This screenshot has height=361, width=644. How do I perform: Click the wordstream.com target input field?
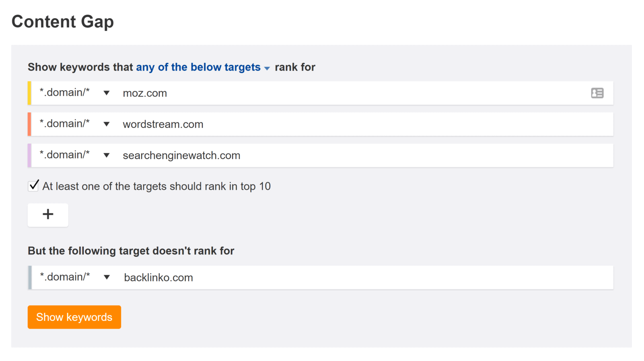pos(366,124)
